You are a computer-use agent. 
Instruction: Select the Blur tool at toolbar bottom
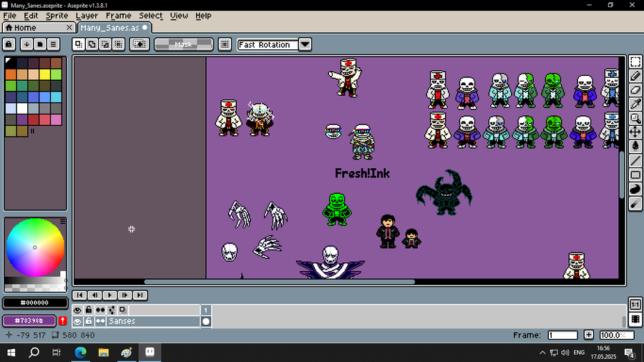[635, 204]
